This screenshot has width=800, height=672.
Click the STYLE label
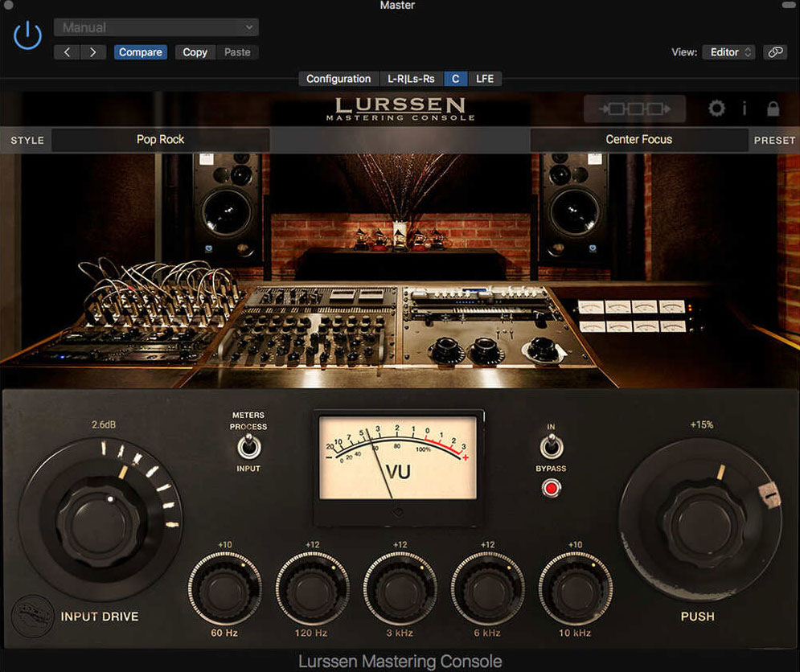click(27, 141)
